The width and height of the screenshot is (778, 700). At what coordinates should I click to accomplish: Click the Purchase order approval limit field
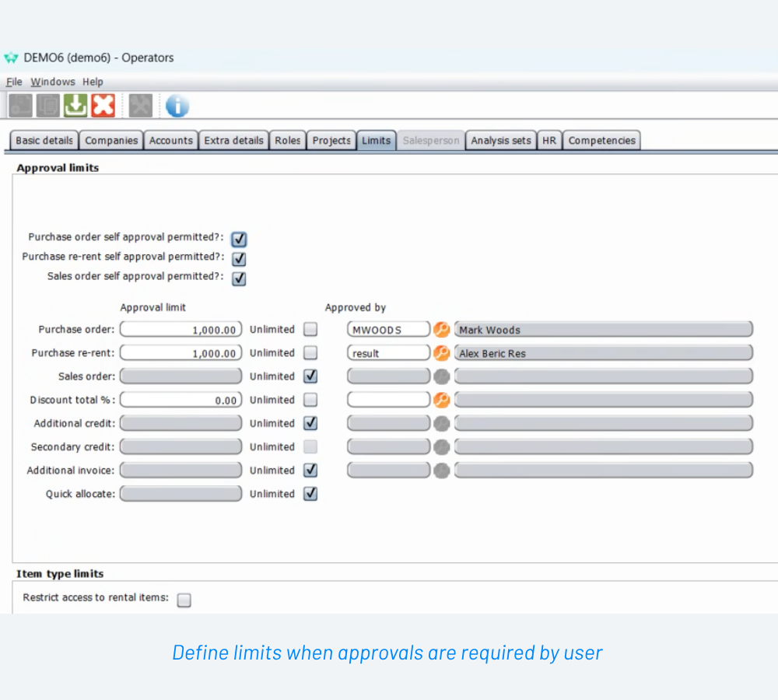[x=181, y=330]
